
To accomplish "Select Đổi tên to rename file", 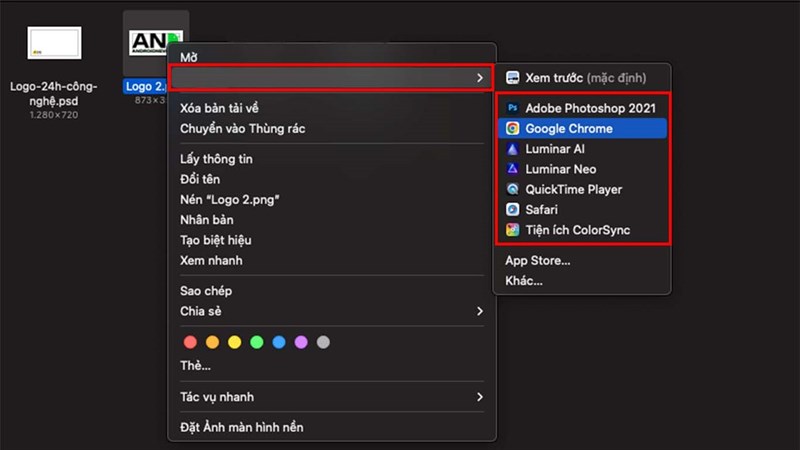I will point(200,179).
